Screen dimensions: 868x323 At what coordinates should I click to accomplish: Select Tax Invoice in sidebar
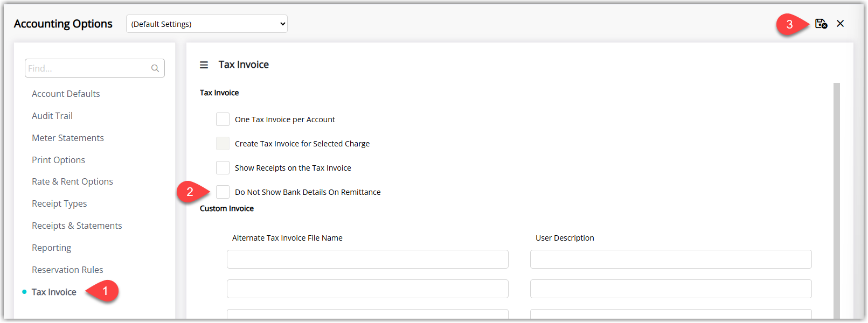54,292
